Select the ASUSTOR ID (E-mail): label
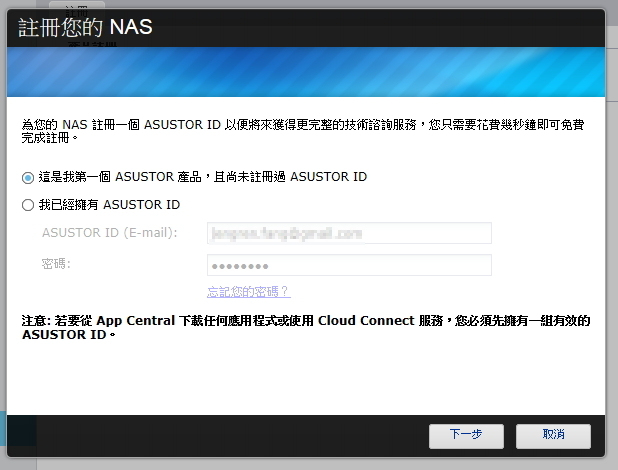Image resolution: width=618 pixels, height=470 pixels. [x=110, y=233]
